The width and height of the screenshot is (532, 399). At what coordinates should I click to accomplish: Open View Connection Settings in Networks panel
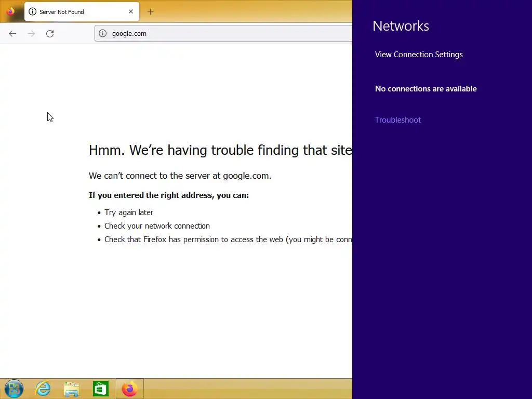pyautogui.click(x=419, y=55)
